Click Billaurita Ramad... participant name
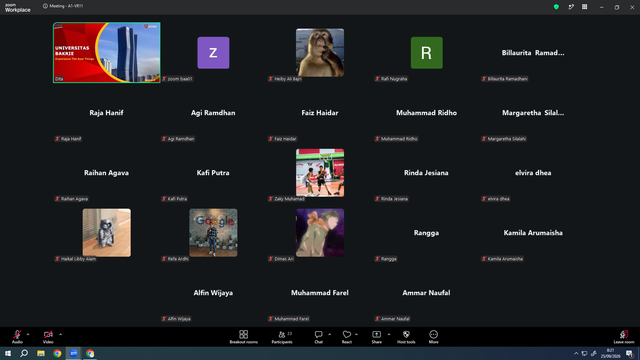640x360 pixels. point(533,53)
